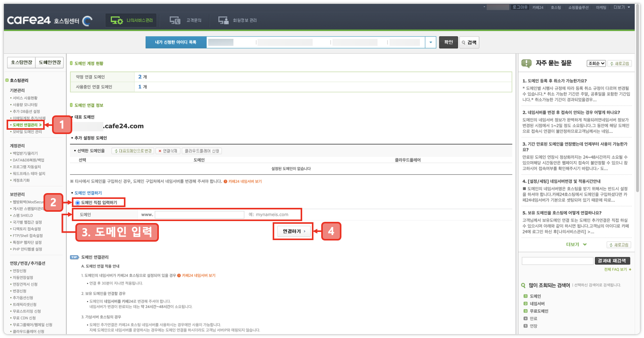This screenshot has height=338, width=644.
Task: Click the 검색 magnifier button
Action: [x=469, y=42]
